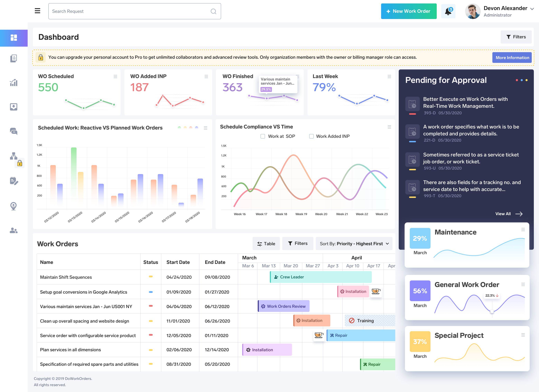The width and height of the screenshot is (539, 392).
Task: Click the notification bell icon
Action: [x=448, y=11]
